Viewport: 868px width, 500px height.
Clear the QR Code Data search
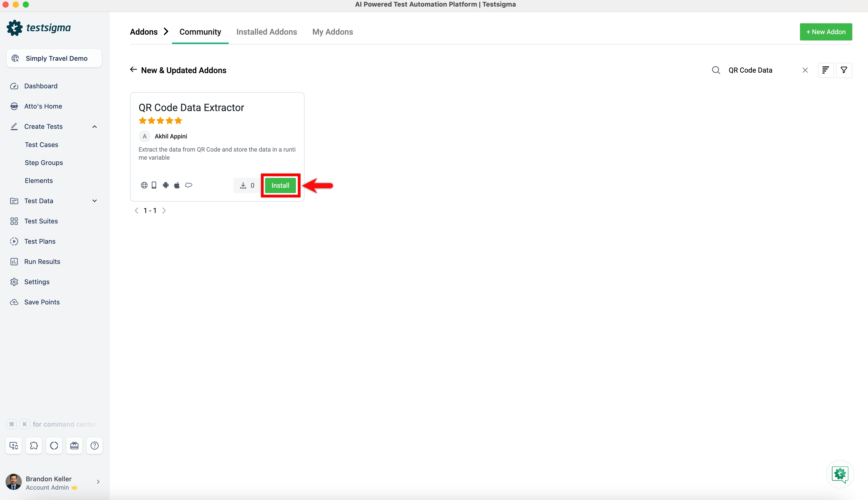(805, 70)
